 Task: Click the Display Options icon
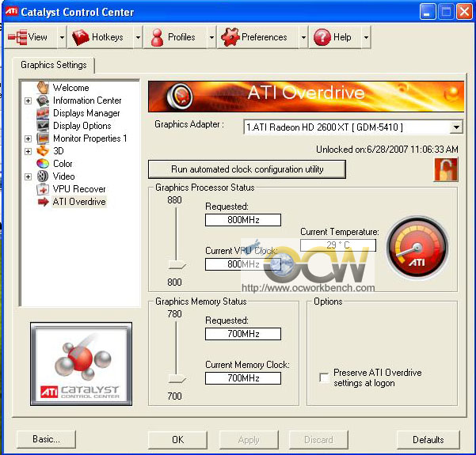tap(43, 125)
